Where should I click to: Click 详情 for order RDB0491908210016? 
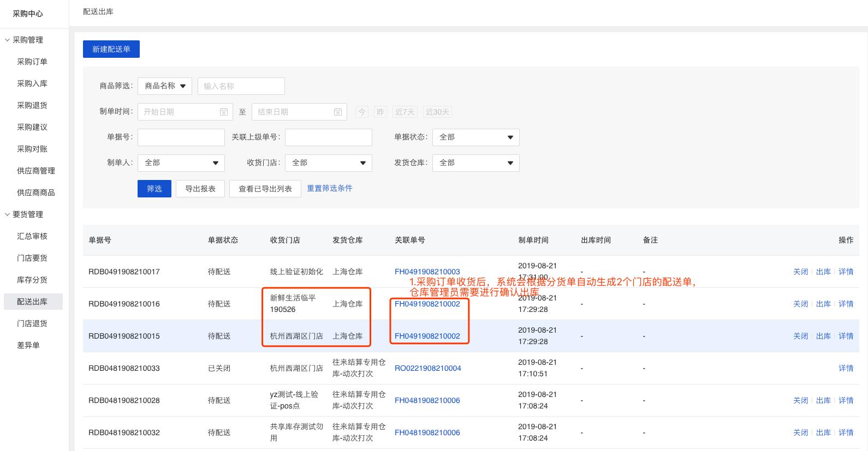point(846,304)
